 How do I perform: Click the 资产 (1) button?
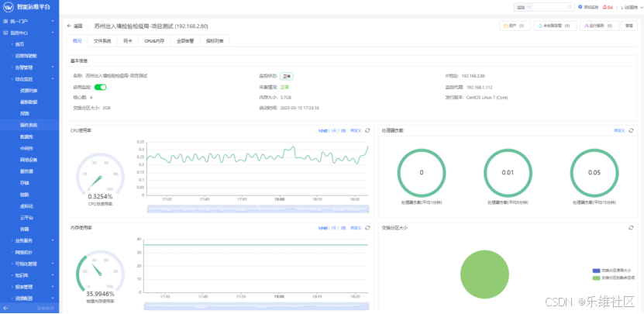[x=515, y=26]
